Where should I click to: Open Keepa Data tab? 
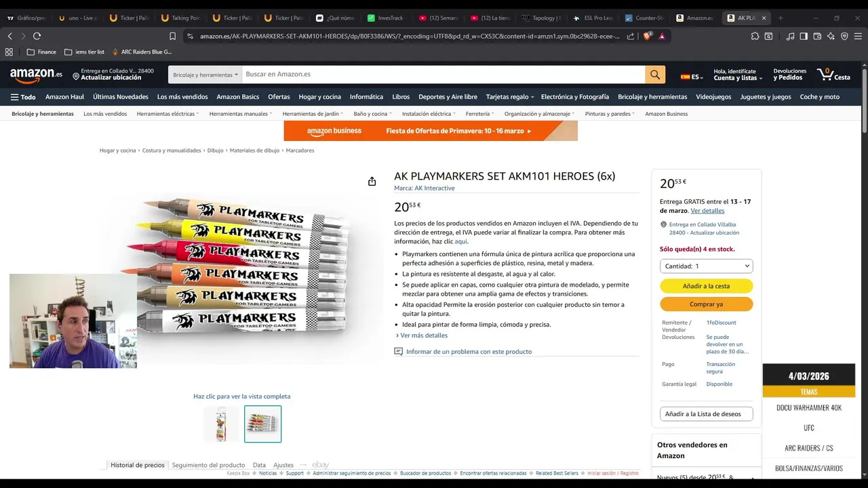click(259, 465)
